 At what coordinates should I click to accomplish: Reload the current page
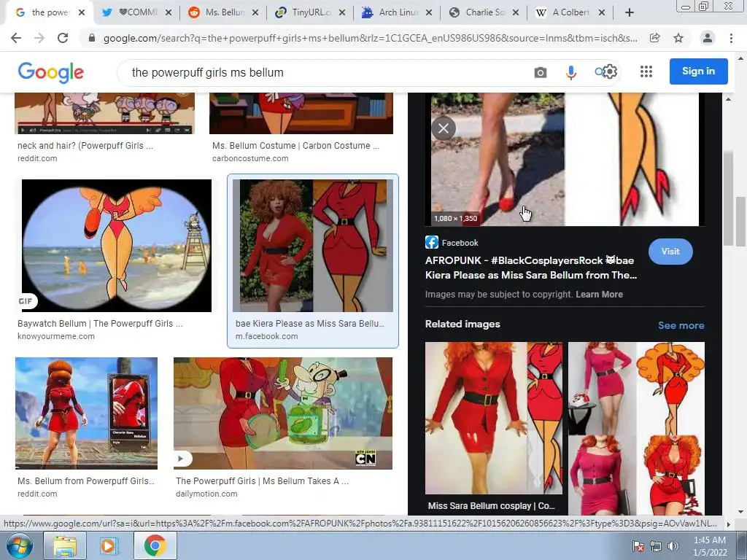[x=63, y=38]
